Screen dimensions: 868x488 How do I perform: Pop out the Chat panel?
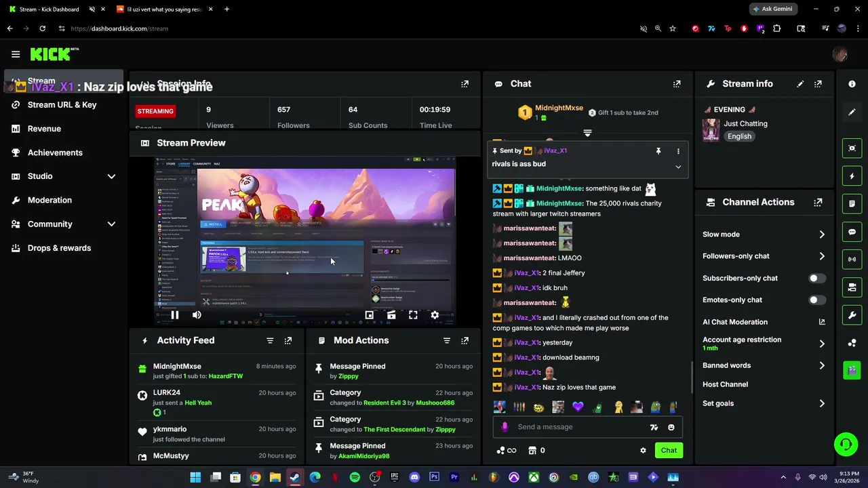pyautogui.click(x=677, y=84)
